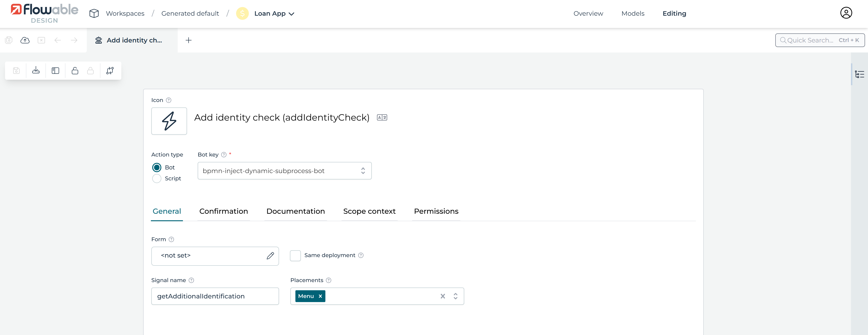
Task: Open the Models navigation link
Action: 632,14
